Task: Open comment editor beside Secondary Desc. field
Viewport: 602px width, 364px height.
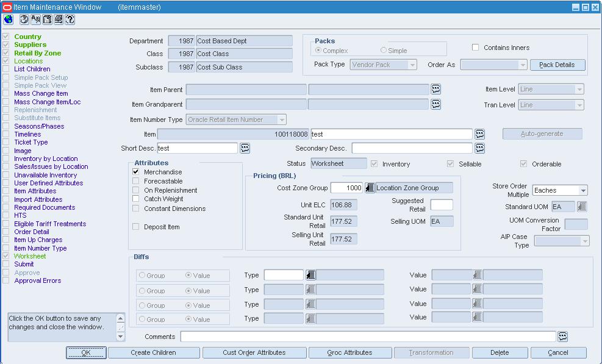Action: [479, 148]
